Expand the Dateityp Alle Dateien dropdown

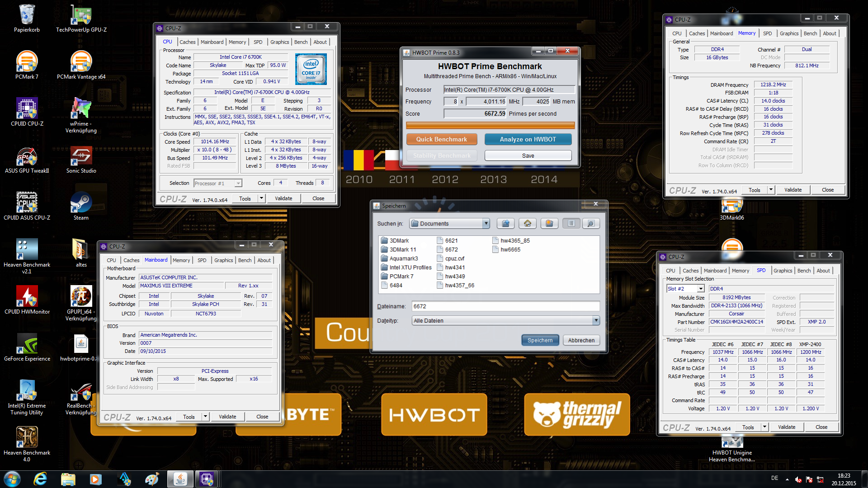(596, 320)
